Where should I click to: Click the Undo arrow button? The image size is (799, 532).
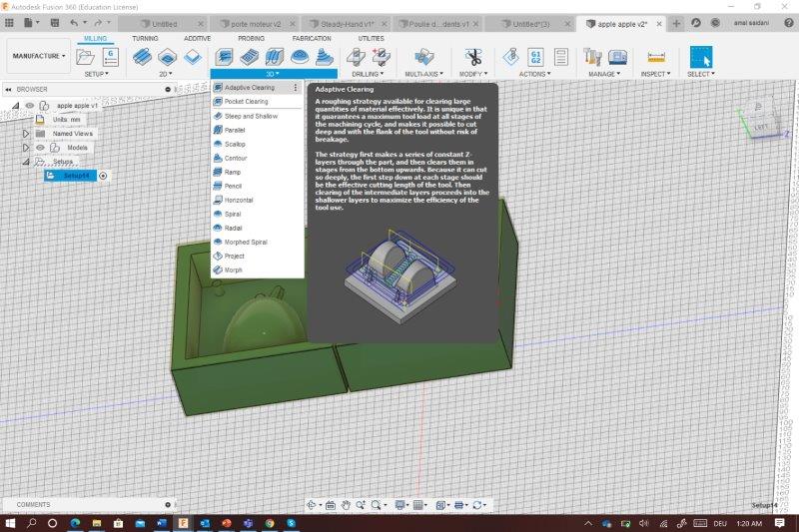(74, 23)
